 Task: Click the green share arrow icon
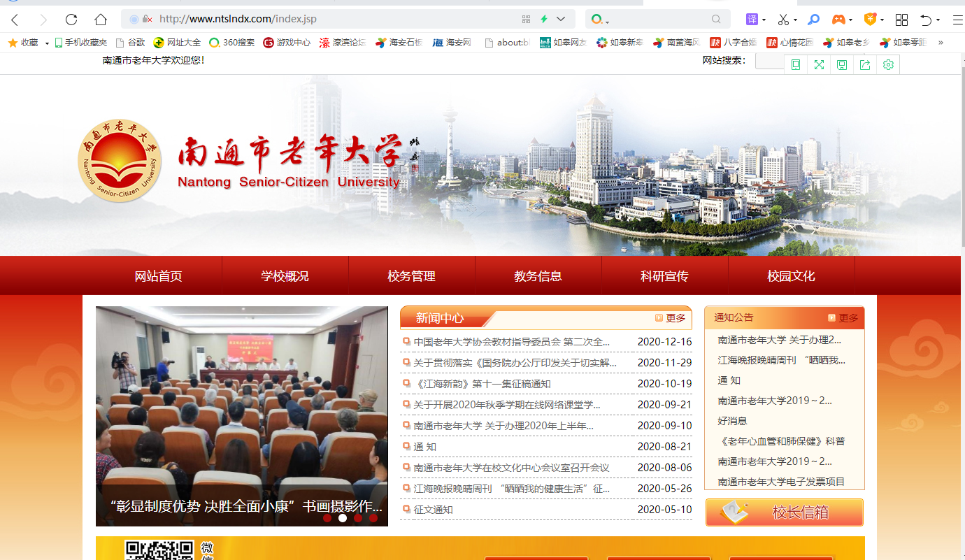click(x=865, y=64)
